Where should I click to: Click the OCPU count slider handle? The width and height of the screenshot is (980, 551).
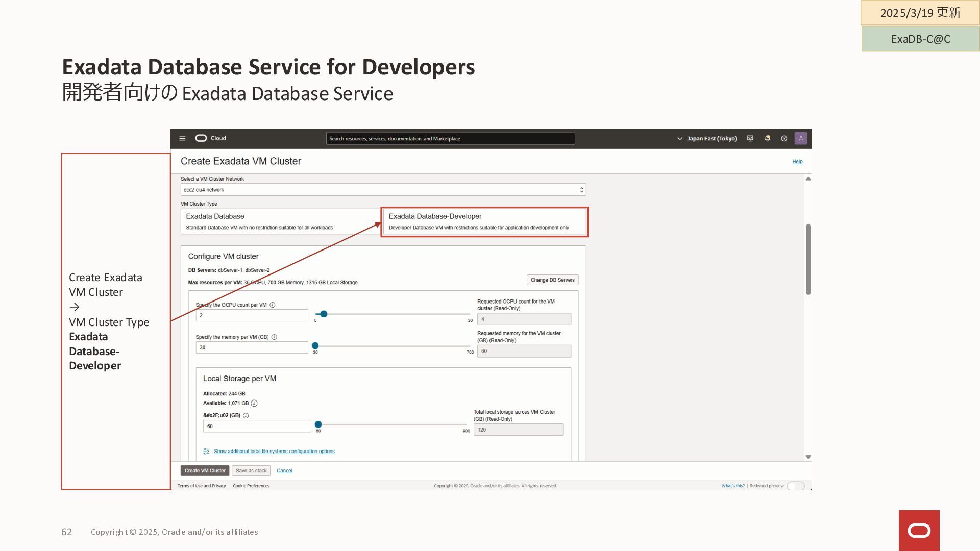click(x=324, y=314)
